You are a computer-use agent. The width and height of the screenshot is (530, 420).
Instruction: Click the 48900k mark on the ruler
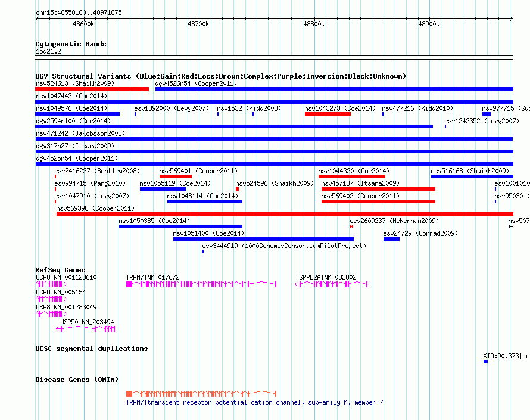(x=429, y=24)
